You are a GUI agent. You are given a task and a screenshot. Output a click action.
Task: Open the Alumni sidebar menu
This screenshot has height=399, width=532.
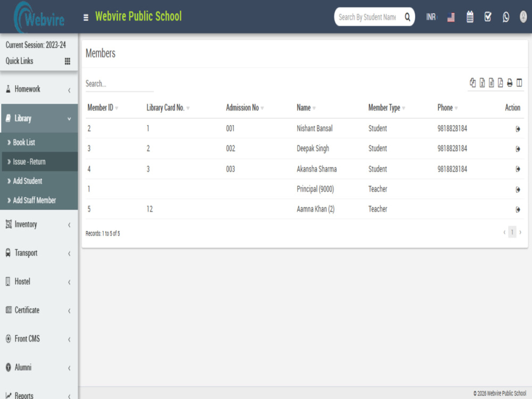(x=39, y=367)
